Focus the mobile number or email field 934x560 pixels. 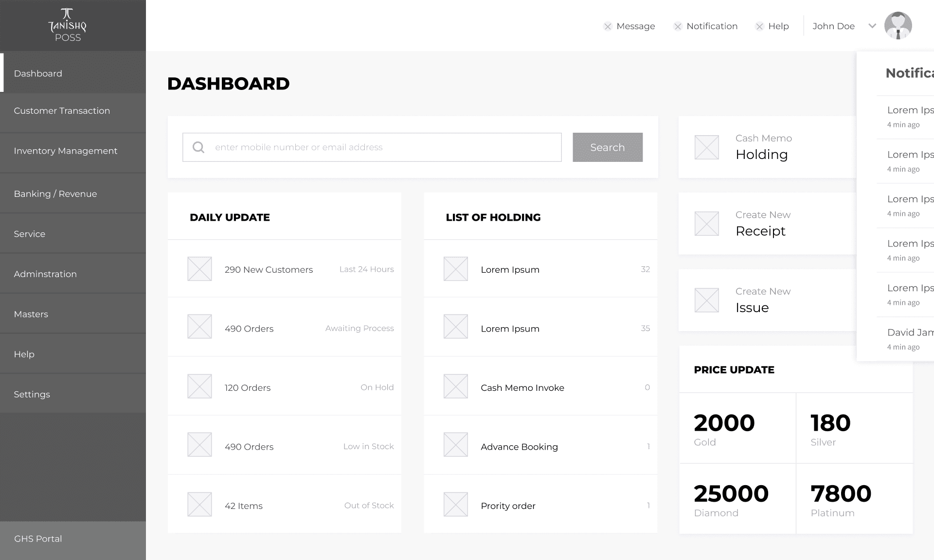(372, 147)
